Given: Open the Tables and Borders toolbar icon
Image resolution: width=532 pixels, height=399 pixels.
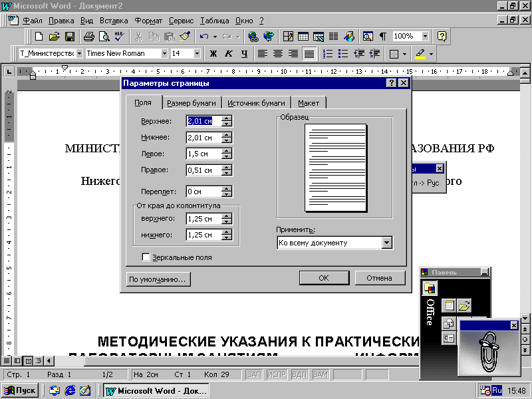Looking at the screenshot, I should pyautogui.click(x=288, y=37).
